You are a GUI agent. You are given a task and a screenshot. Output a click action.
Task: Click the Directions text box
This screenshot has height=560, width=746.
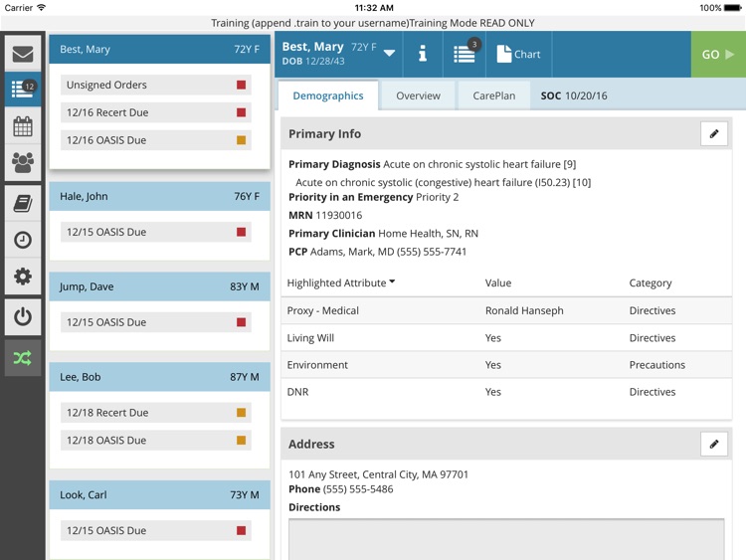click(x=506, y=539)
